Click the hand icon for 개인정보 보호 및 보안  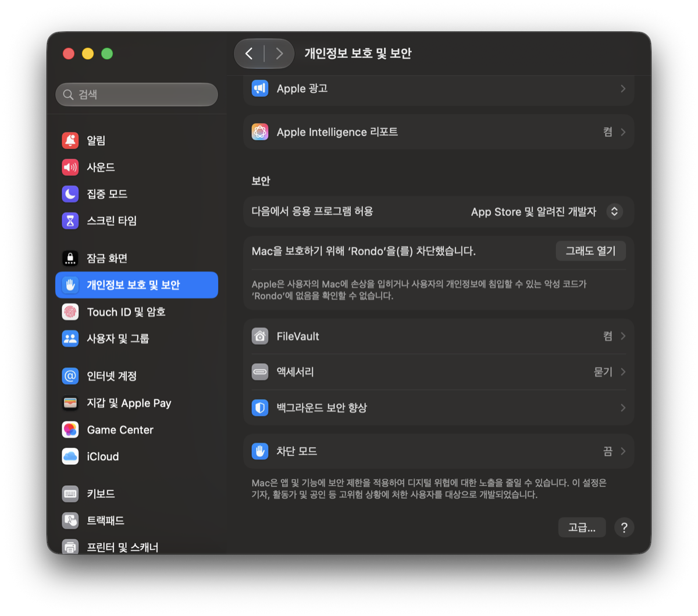pyautogui.click(x=70, y=284)
